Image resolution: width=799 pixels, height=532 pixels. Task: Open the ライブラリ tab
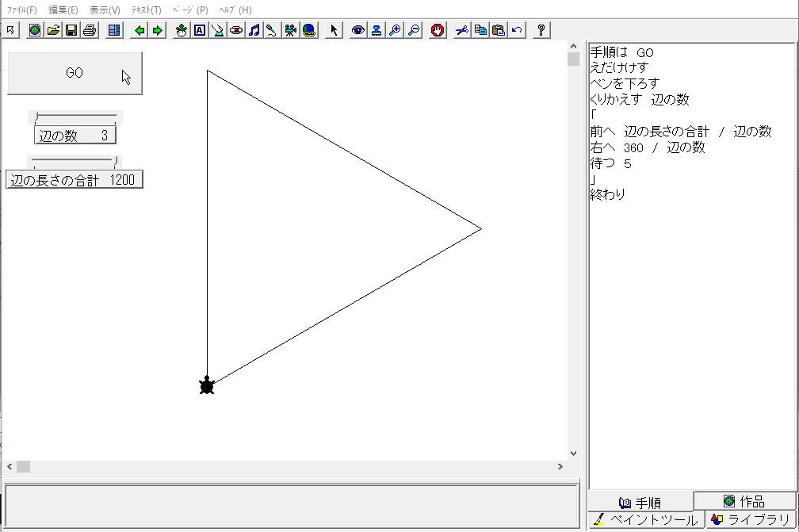pos(750,520)
